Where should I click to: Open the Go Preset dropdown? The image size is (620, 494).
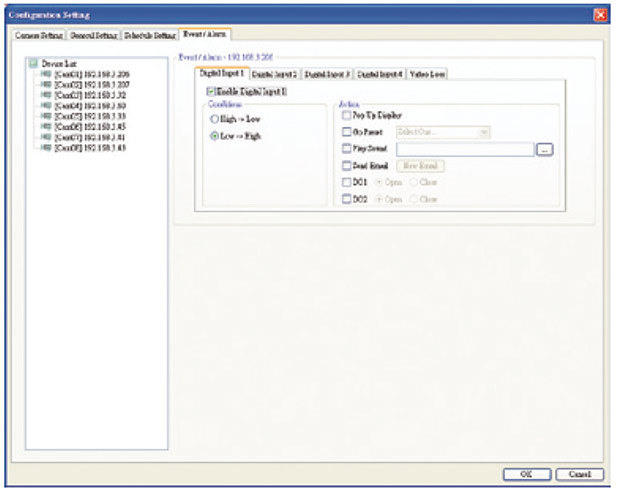point(484,132)
